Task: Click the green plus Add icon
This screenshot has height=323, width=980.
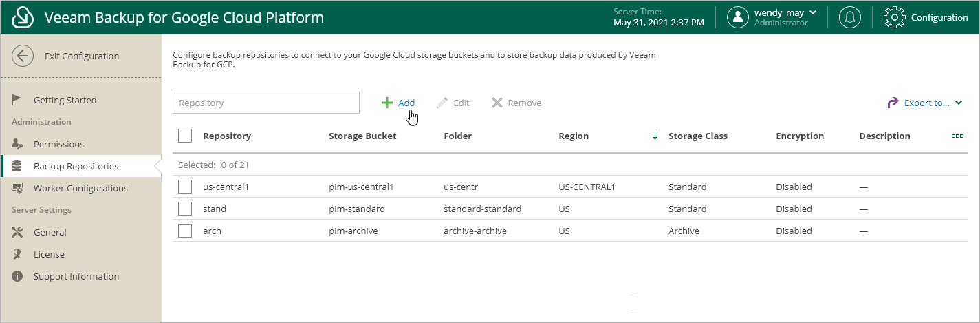Action: (x=387, y=103)
